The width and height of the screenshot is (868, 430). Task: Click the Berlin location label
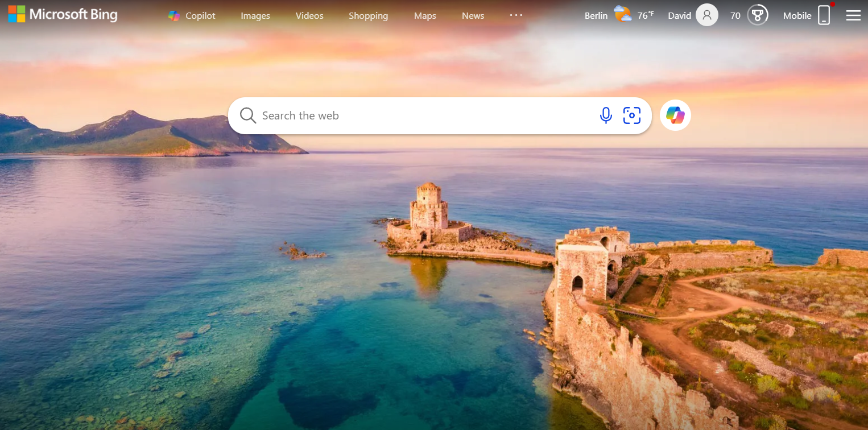point(596,16)
